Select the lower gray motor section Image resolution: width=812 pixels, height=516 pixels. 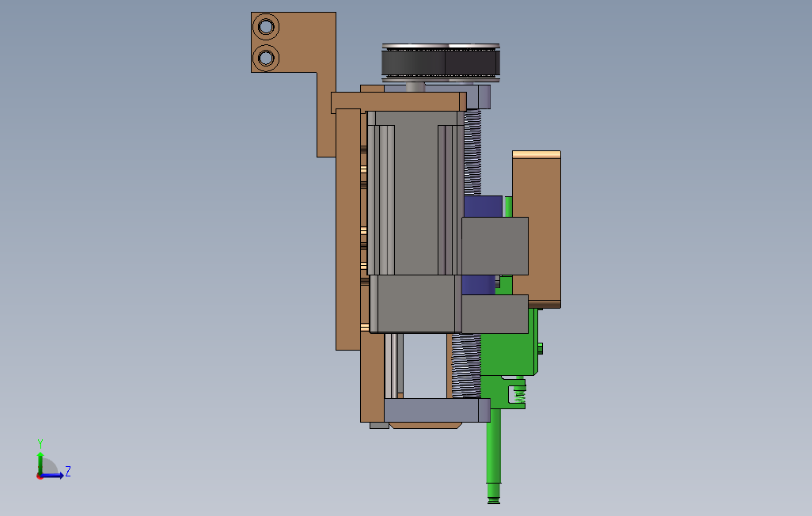tap(415, 304)
